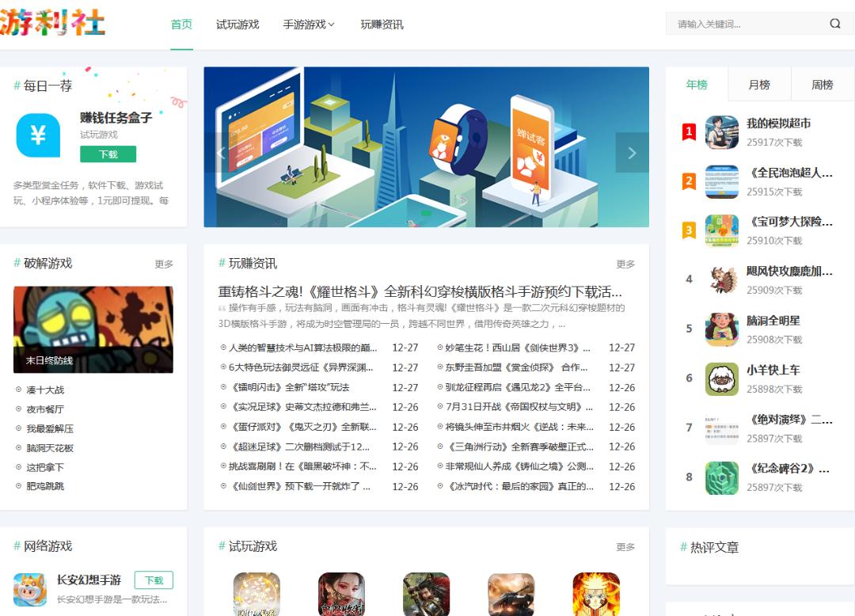The height and width of the screenshot is (616, 855).
Task: Expand 更多 in the 玩赚资讯 section
Action: (x=625, y=264)
